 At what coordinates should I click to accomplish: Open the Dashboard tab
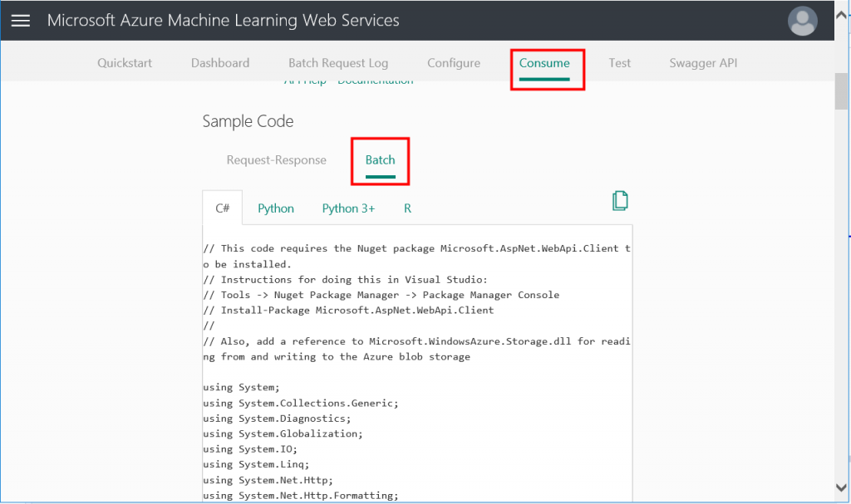click(x=220, y=63)
